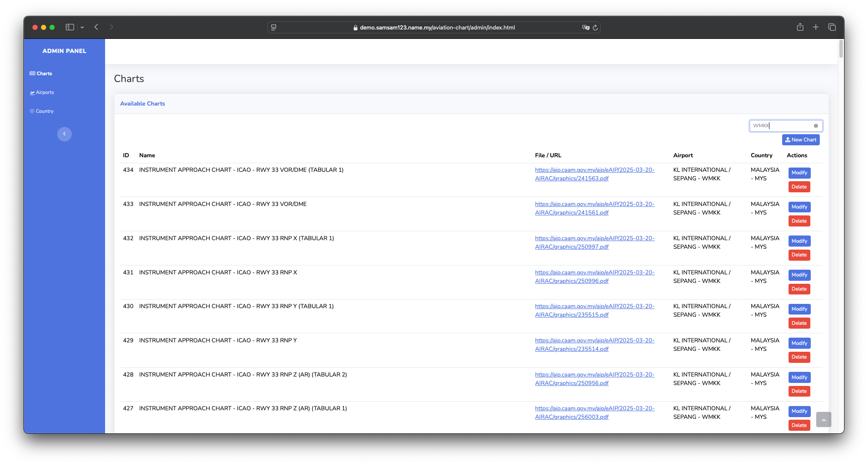The height and width of the screenshot is (465, 868).
Task: Open the 241563.pdf chart link
Action: click(595, 174)
